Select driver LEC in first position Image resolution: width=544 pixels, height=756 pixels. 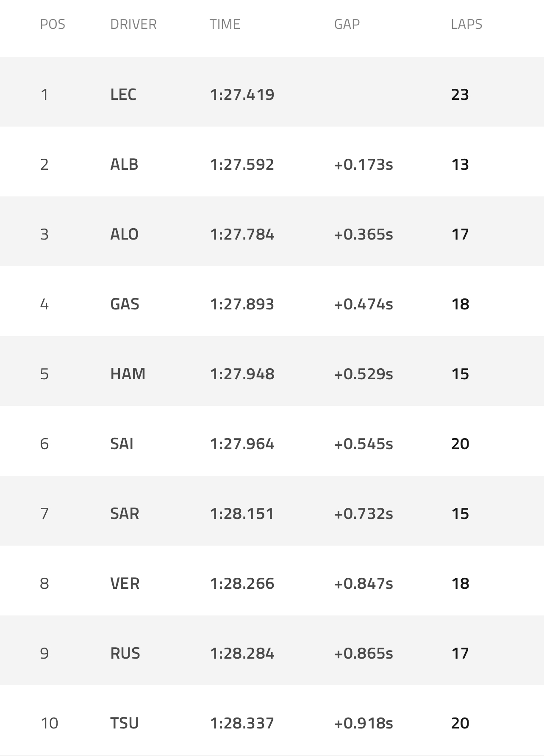tap(123, 94)
